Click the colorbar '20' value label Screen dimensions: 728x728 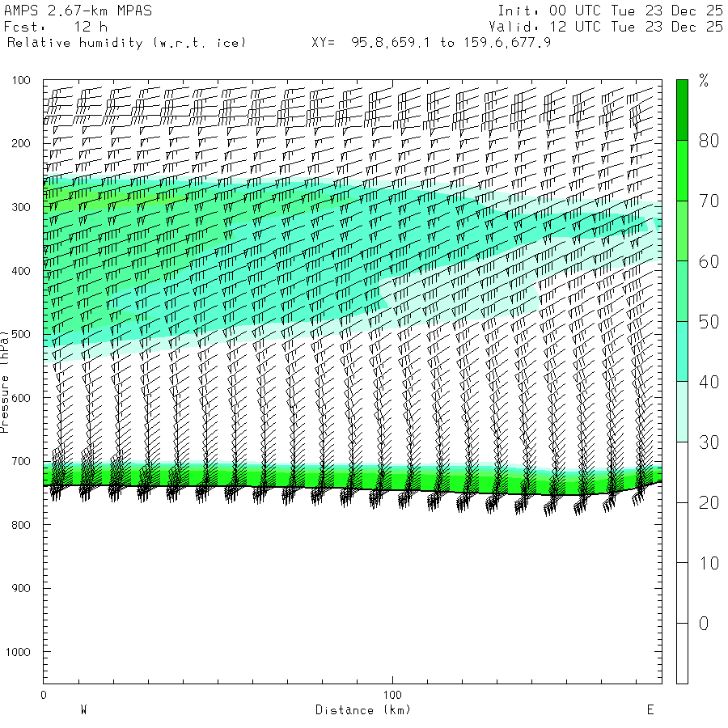pyautogui.click(x=709, y=503)
